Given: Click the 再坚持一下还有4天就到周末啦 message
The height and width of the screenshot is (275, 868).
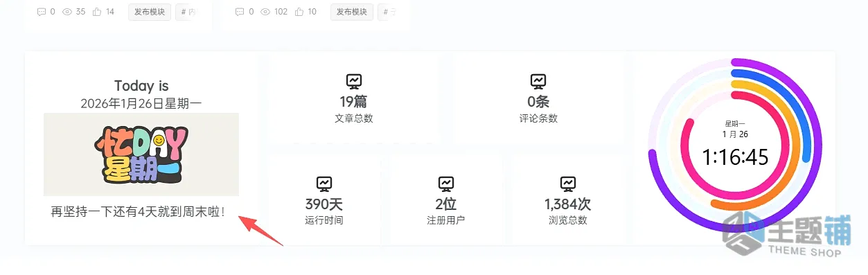Looking at the screenshot, I should [138, 212].
